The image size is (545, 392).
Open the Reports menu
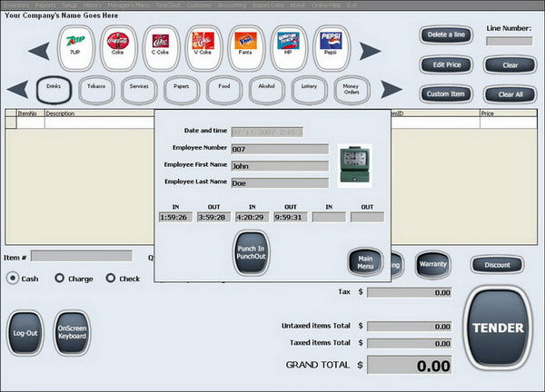pyautogui.click(x=45, y=5)
